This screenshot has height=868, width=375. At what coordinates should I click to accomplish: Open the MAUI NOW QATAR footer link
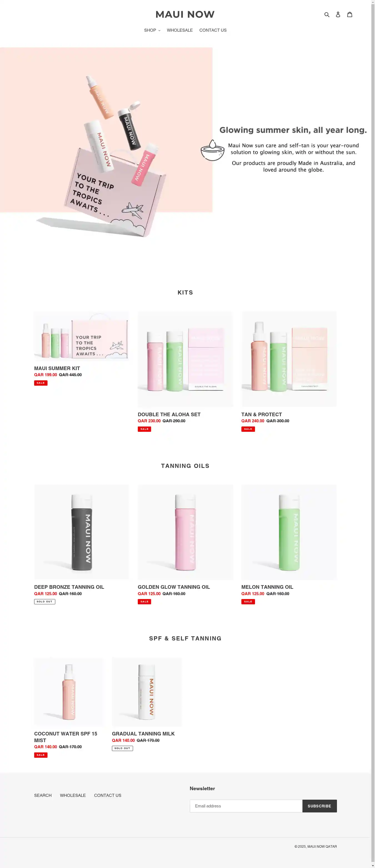(x=322, y=846)
